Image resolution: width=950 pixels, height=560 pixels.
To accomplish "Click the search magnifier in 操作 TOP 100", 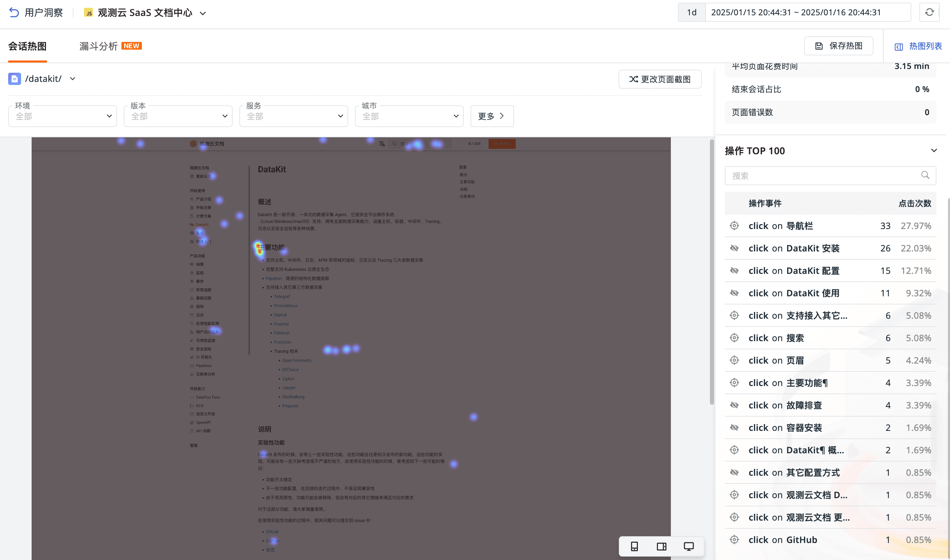I will 925,175.
